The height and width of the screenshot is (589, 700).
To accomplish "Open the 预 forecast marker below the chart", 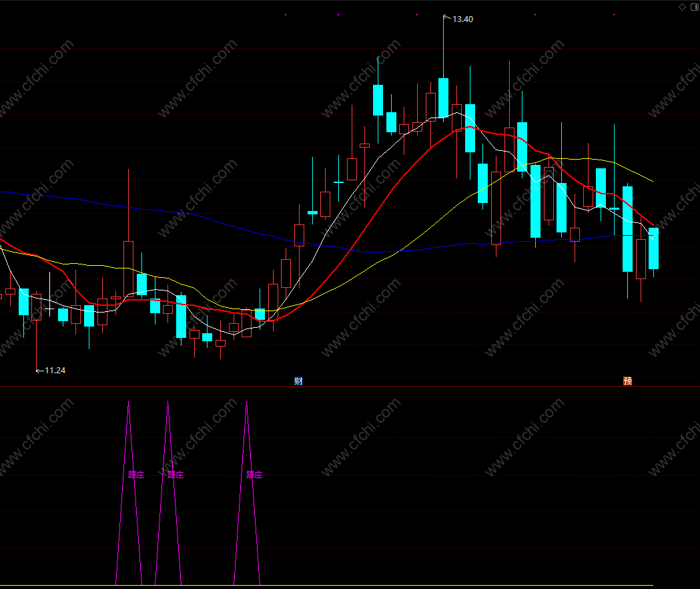I will point(628,381).
